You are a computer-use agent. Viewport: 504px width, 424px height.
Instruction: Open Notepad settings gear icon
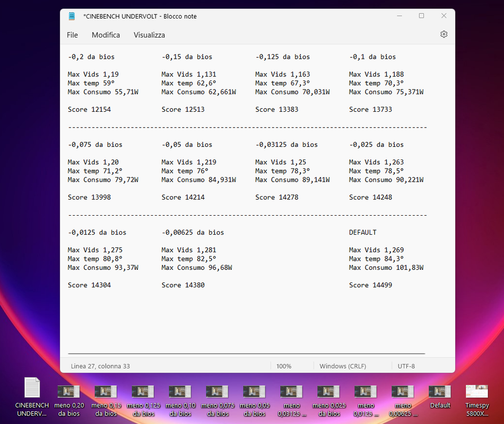(x=444, y=34)
